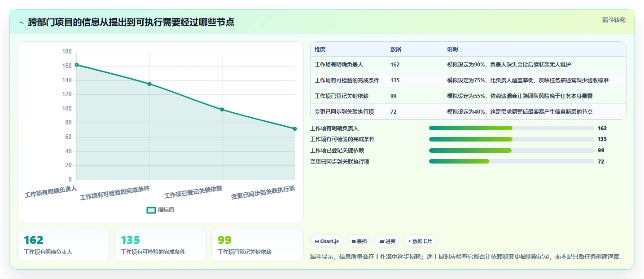Image resolution: width=644 pixels, height=279 pixels.
Task: Click the 数据 column header
Action: [396, 49]
